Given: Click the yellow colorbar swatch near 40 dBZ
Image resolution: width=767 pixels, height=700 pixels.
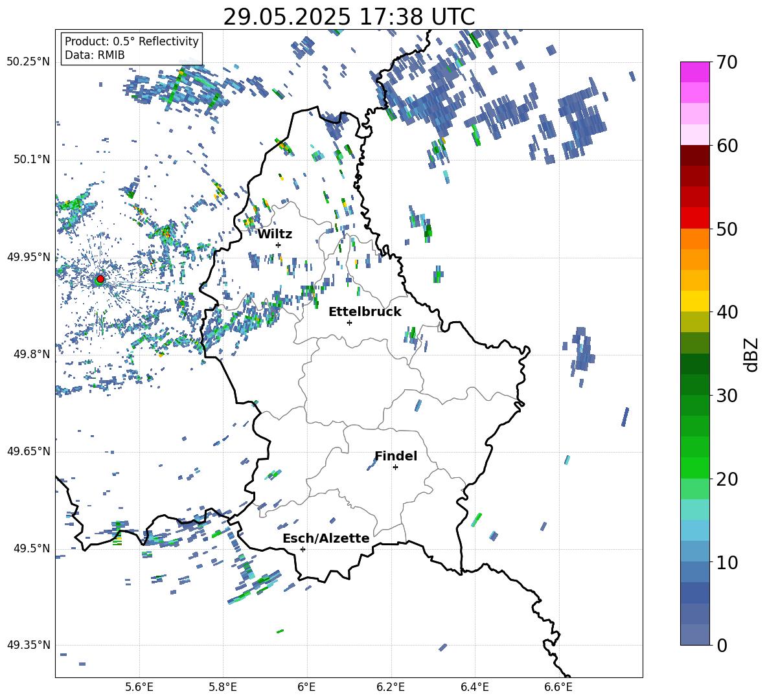Looking at the screenshot, I should click(x=695, y=301).
